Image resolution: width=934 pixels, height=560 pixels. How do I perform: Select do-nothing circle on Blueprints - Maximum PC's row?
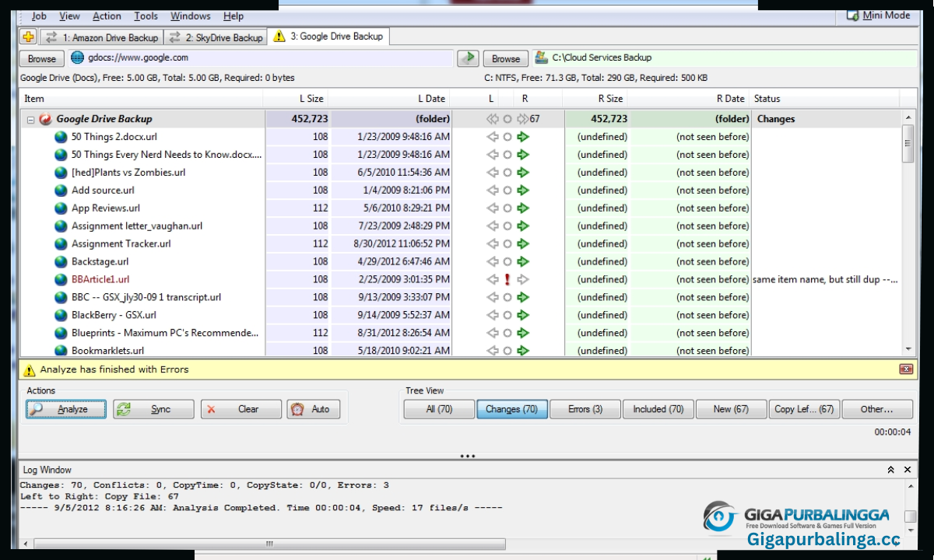(x=507, y=334)
